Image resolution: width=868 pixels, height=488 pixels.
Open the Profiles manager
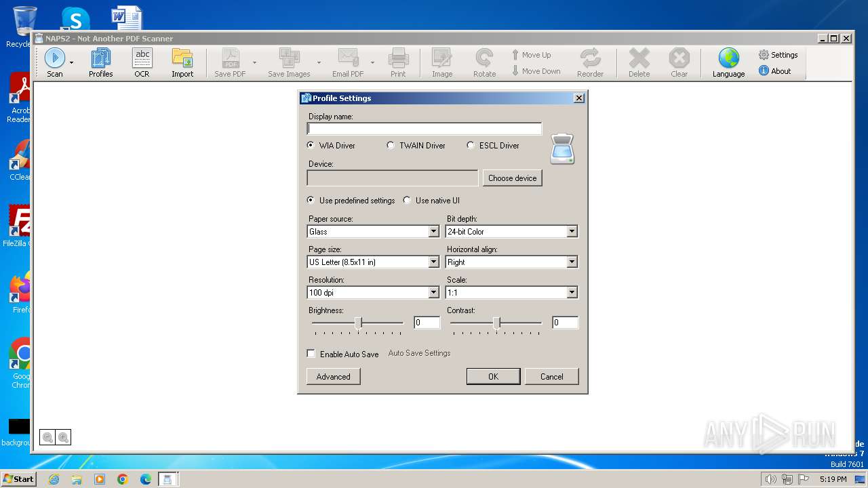[x=101, y=63]
